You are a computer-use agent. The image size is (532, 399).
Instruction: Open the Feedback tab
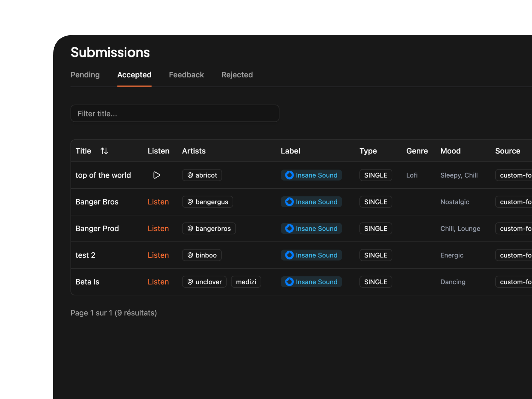click(186, 75)
